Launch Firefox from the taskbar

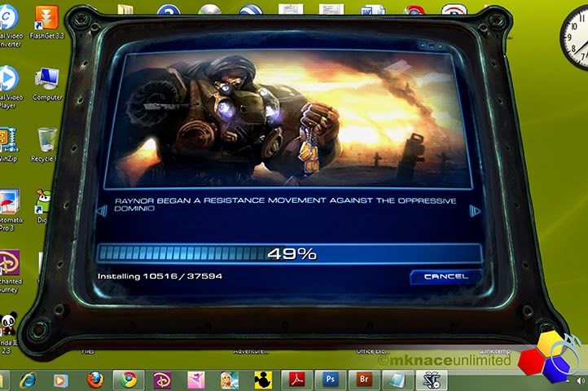[x=95, y=380]
